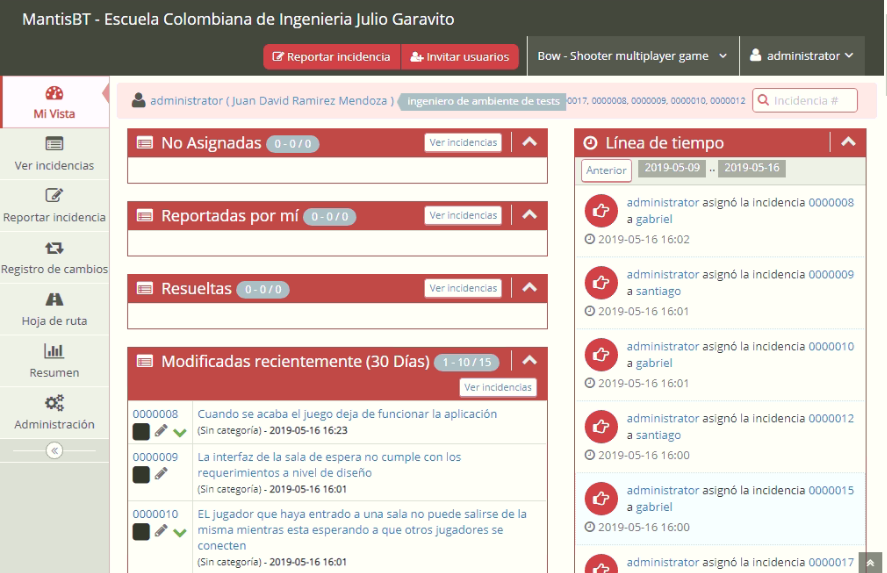Screen dimensions: 887x573
Task: Click gabriel in the 0000008 timeline entry
Action: coord(654,219)
